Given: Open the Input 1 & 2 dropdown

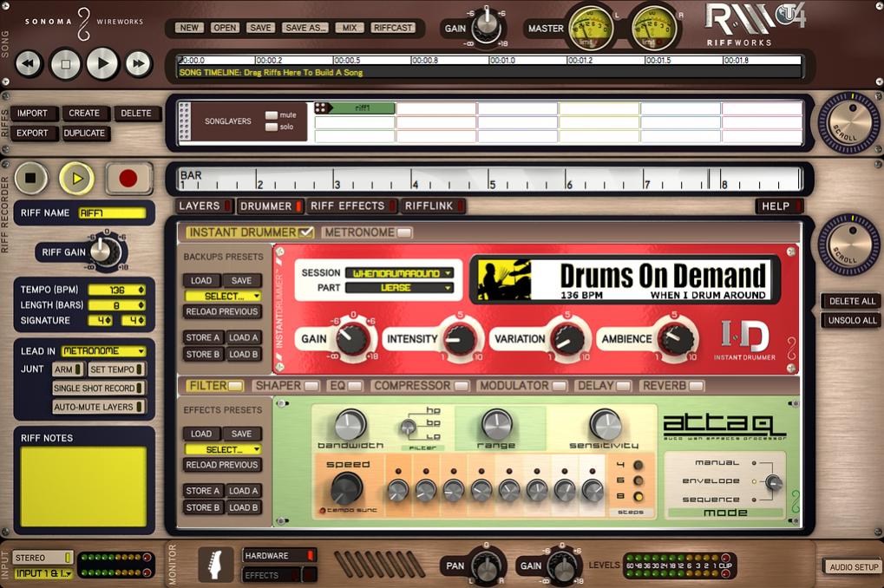Looking at the screenshot, I should click(43, 573).
